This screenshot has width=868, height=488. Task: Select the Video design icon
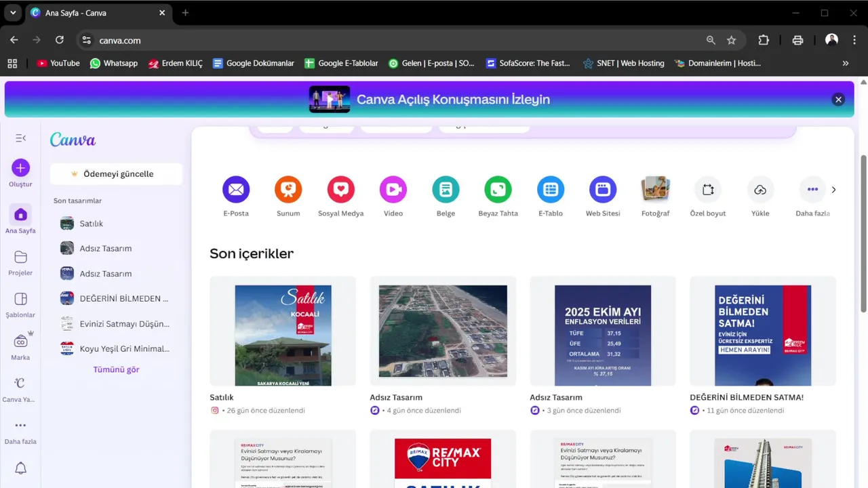coord(393,190)
